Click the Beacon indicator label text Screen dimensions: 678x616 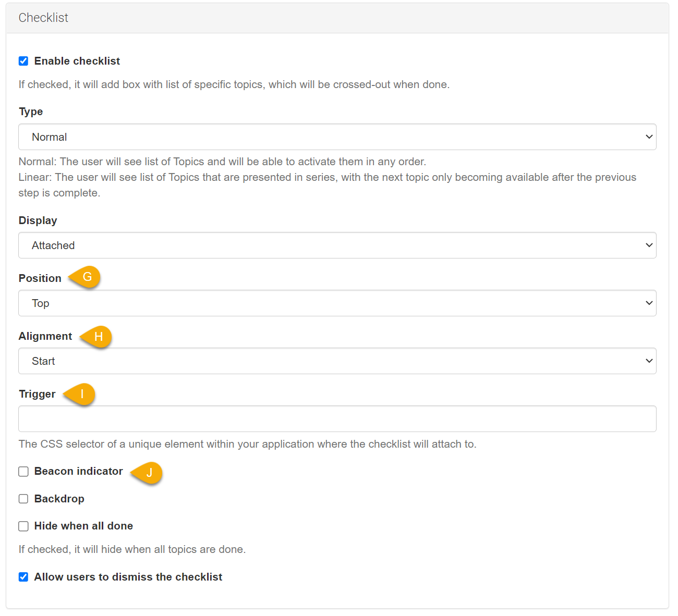[x=79, y=471]
